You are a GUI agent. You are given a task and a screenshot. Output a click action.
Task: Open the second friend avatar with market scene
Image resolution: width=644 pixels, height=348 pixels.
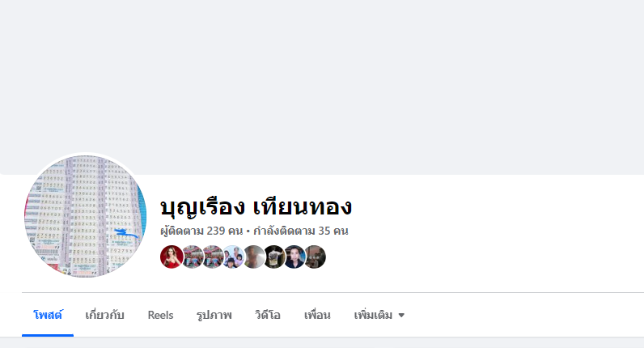[x=193, y=257]
